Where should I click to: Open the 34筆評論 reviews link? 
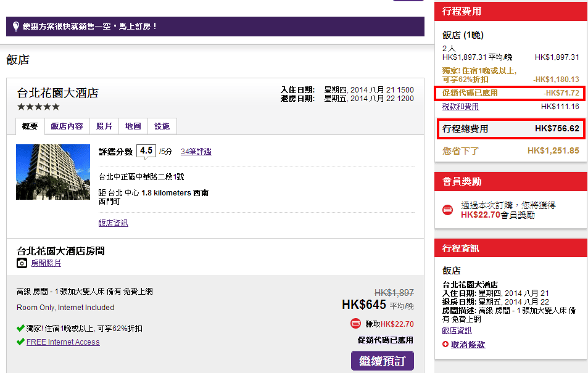(196, 152)
